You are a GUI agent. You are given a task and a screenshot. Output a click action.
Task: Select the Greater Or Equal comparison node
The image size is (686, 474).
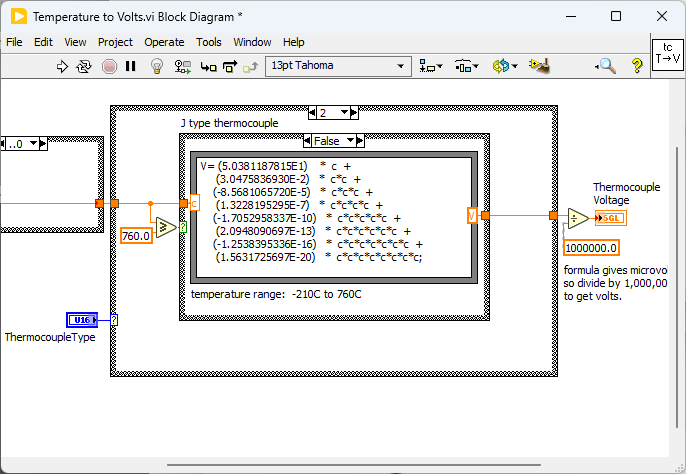point(166,227)
